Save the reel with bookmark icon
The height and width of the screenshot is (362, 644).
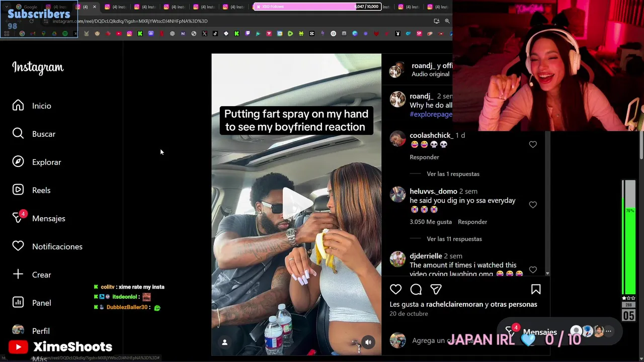tap(536, 289)
